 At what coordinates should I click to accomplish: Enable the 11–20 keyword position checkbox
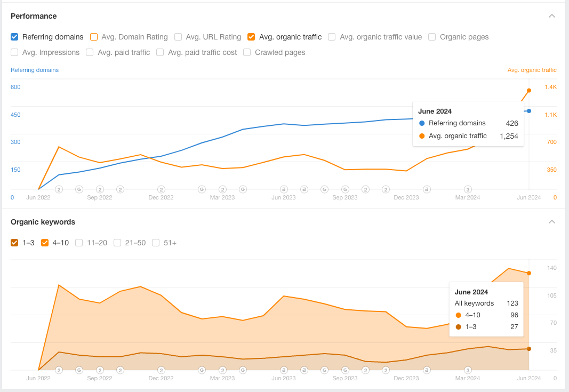pyautogui.click(x=79, y=243)
